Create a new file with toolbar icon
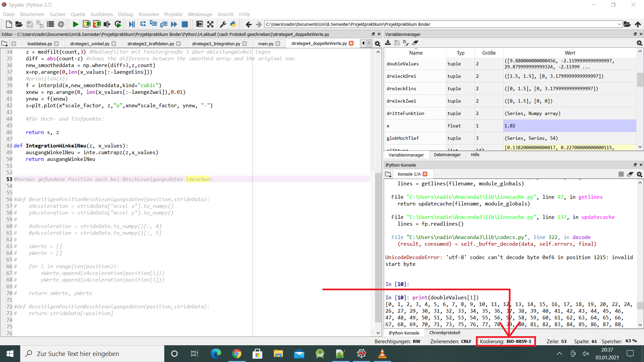Screen dimensions: 644x362 tap(9, 24)
